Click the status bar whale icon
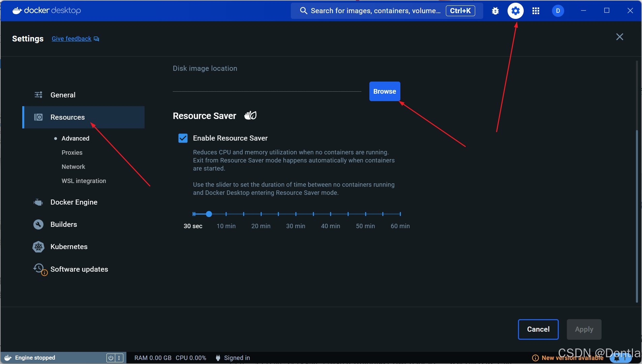642x364 pixels. coord(8,358)
